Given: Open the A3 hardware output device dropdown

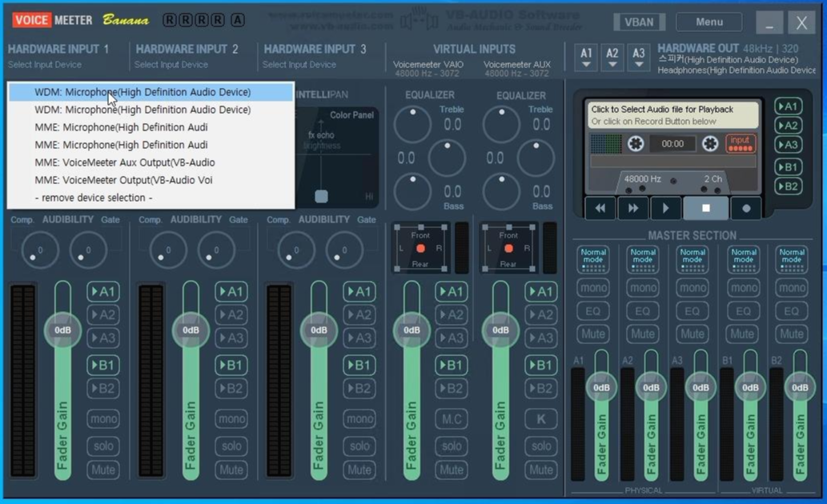Looking at the screenshot, I should pyautogui.click(x=638, y=57).
